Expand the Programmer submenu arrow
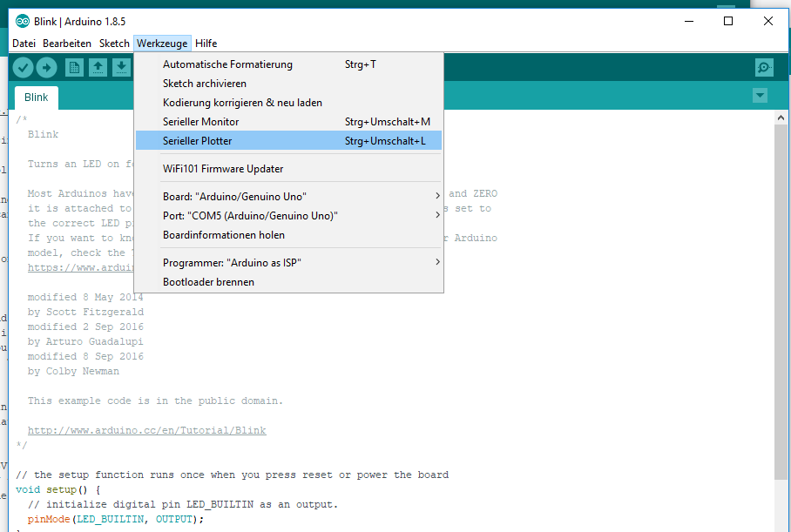 pyautogui.click(x=437, y=262)
